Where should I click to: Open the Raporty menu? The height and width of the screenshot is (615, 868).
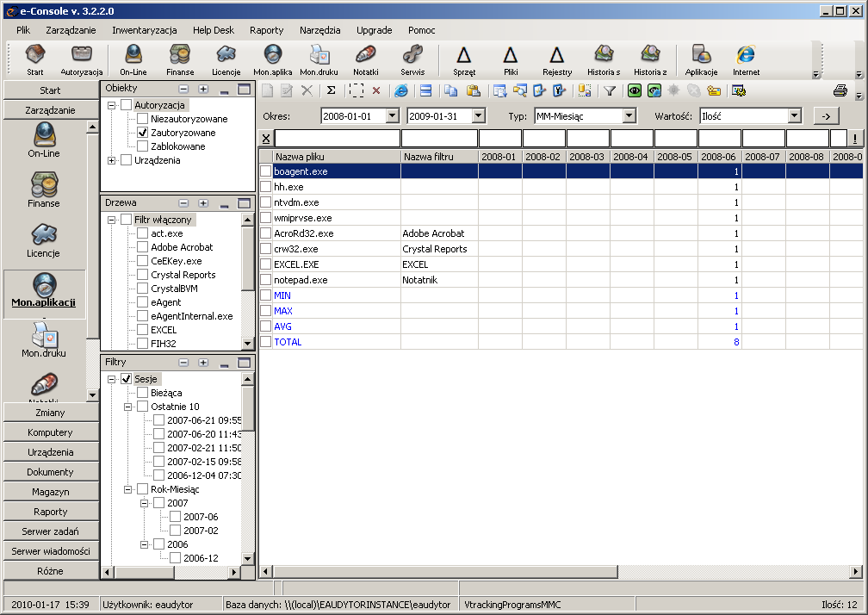tap(266, 30)
